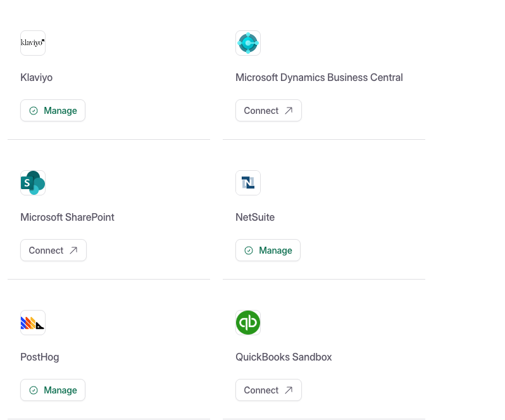505x420 pixels.
Task: Manage the Klaviyo integration
Action: pos(53,111)
